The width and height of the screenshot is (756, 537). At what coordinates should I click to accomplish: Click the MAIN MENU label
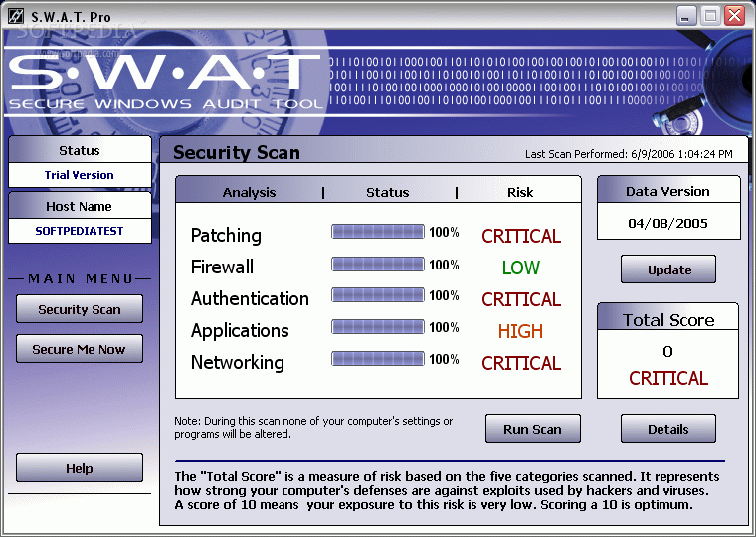pos(81,278)
